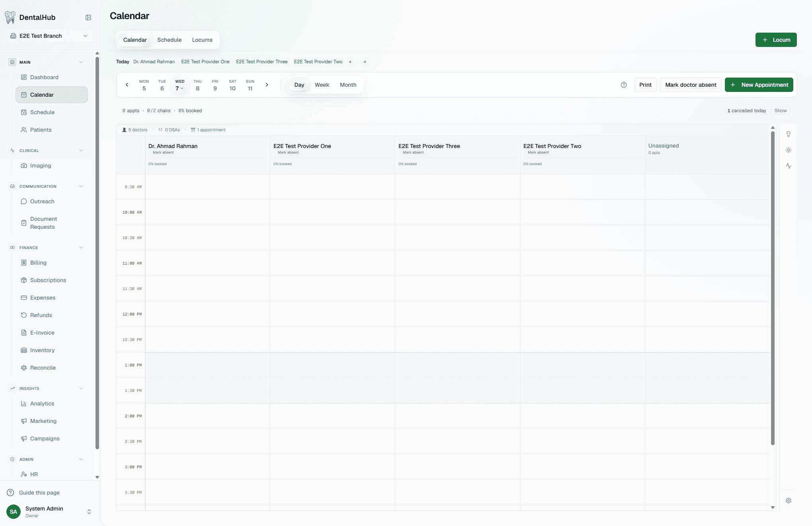
Task: Switch calendar to Day view
Action: point(299,85)
